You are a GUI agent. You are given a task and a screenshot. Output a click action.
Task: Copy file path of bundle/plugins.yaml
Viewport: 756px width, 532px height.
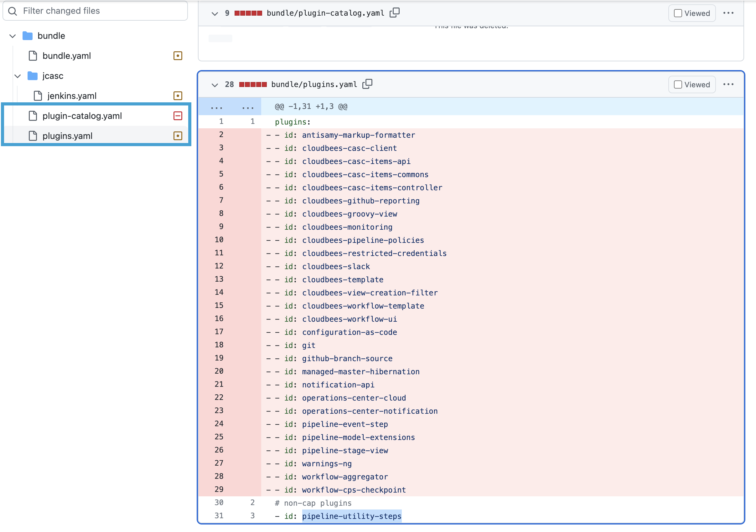(x=368, y=84)
